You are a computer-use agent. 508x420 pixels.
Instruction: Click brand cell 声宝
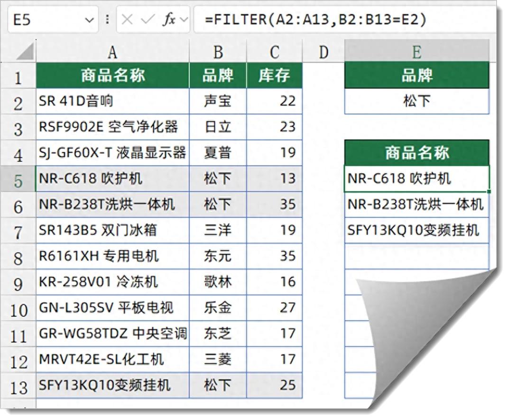point(218,102)
